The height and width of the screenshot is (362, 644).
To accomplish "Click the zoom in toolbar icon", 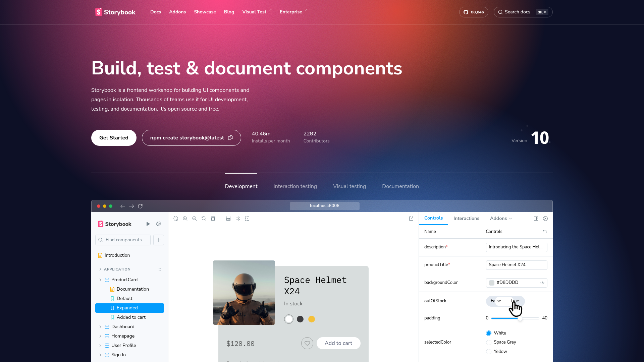I will (185, 219).
